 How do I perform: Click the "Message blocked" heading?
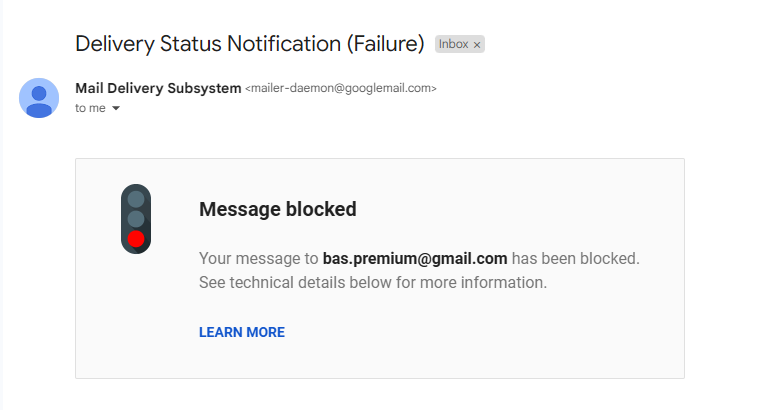[x=278, y=209]
